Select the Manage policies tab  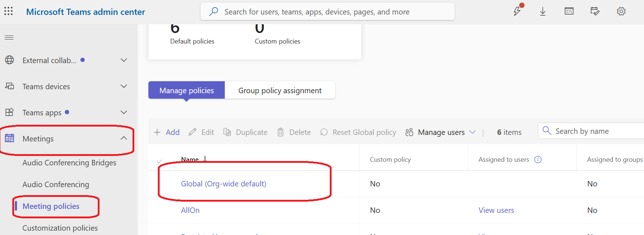[x=186, y=90]
